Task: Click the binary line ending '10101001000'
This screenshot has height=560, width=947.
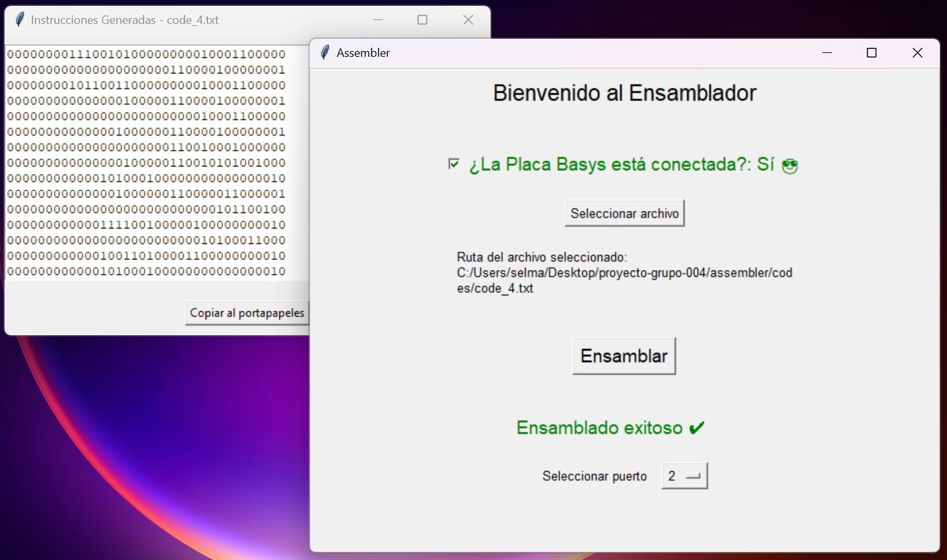Action: (146, 163)
